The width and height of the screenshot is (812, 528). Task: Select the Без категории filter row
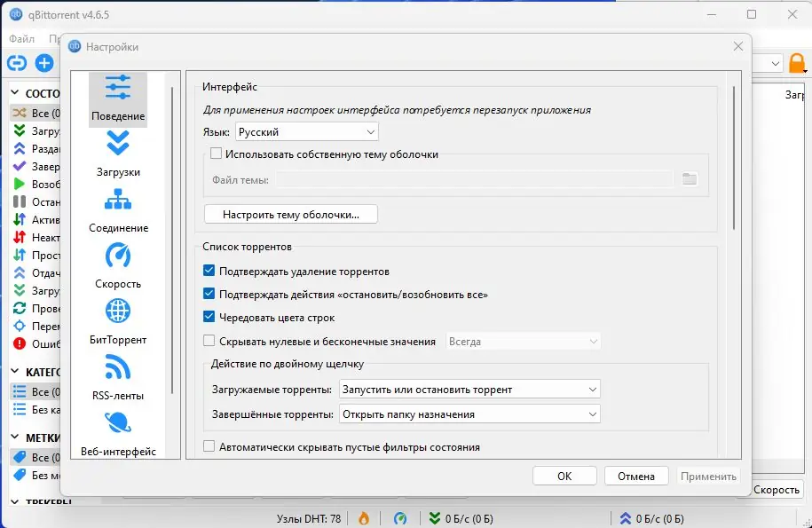point(36,409)
